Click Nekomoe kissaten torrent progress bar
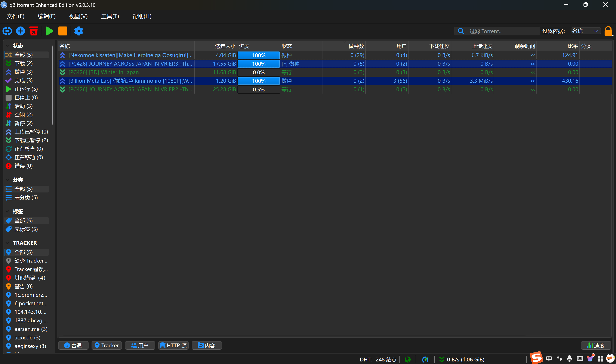The width and height of the screenshot is (616, 364). pyautogui.click(x=259, y=56)
